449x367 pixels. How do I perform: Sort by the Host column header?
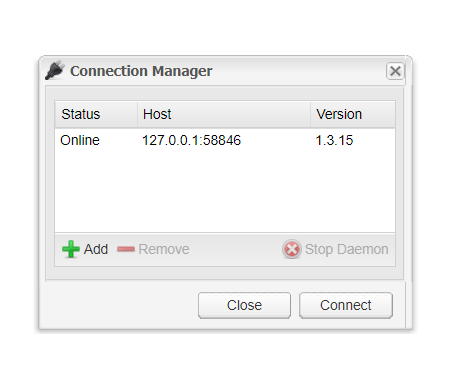224,114
